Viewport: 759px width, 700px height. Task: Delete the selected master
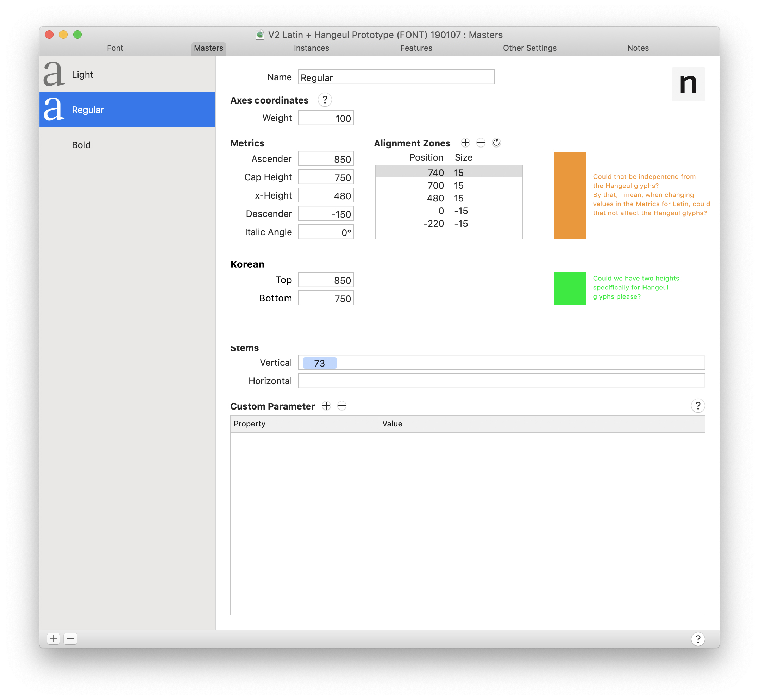pyautogui.click(x=70, y=639)
